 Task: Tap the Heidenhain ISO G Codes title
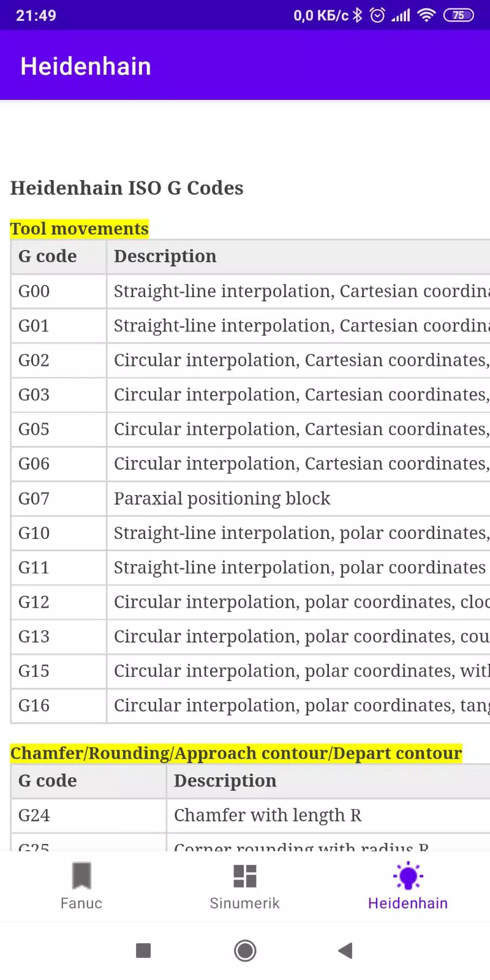coord(127,188)
